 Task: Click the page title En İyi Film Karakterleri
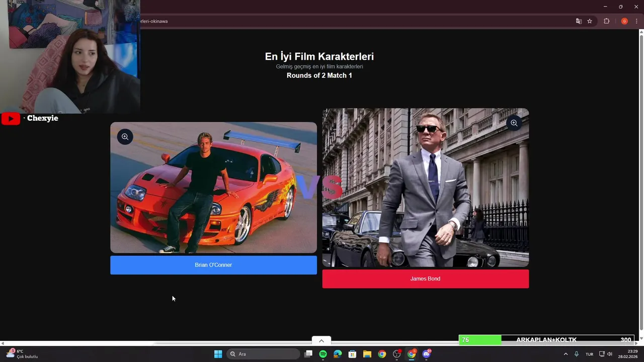[x=319, y=56]
